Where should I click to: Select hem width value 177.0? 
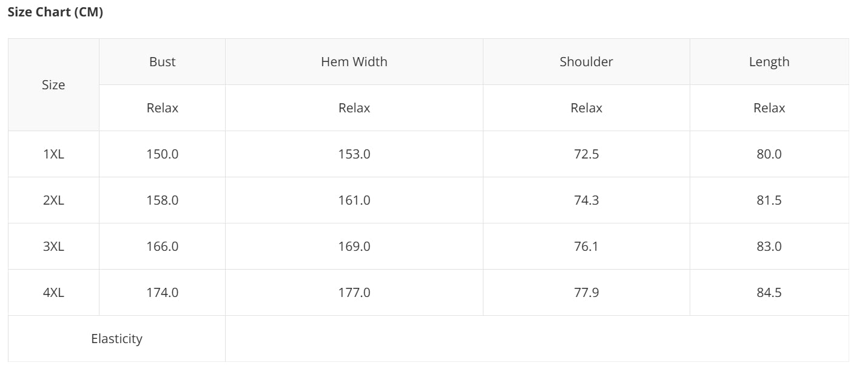[x=354, y=293]
